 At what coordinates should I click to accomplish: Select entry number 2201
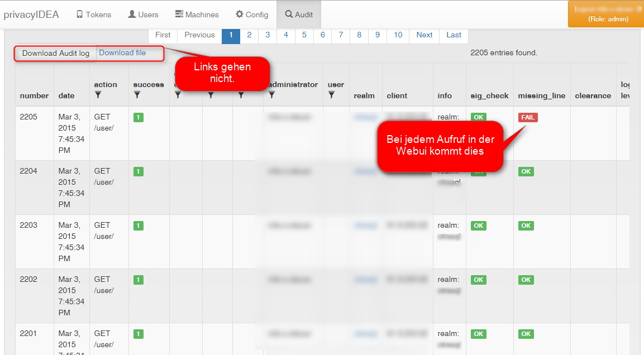28,334
